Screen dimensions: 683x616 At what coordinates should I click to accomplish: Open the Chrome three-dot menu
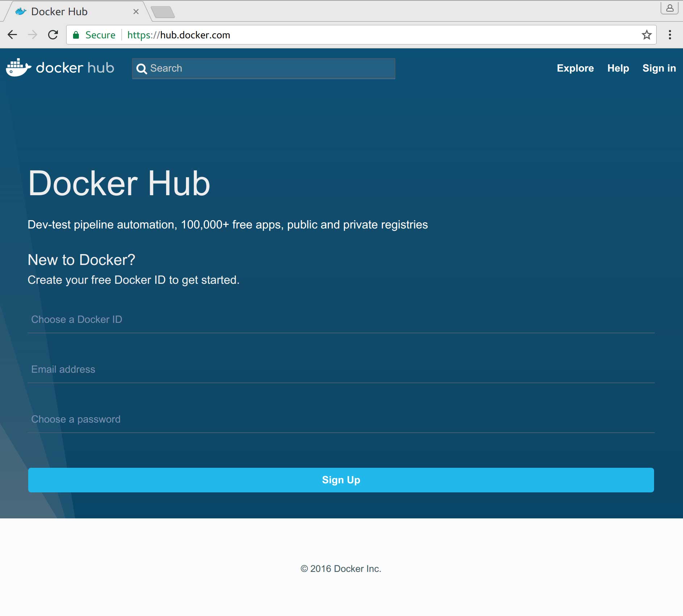(670, 35)
